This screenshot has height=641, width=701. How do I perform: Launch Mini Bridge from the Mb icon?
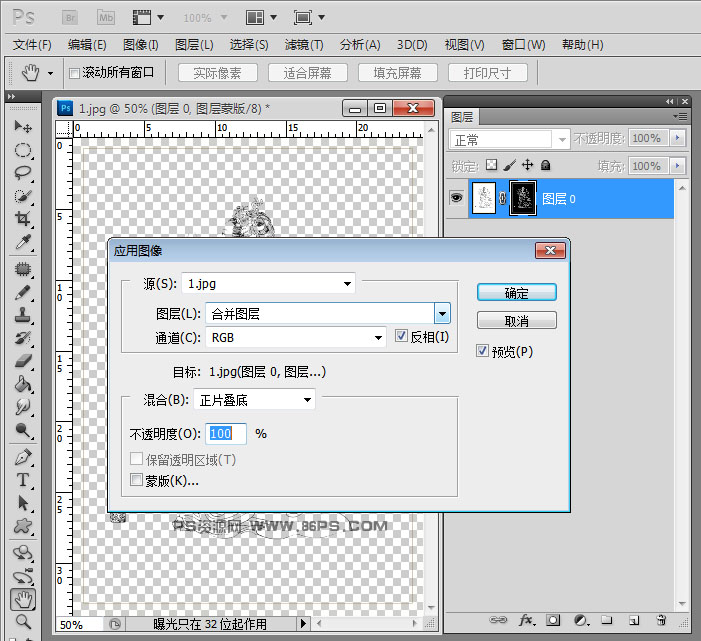106,18
